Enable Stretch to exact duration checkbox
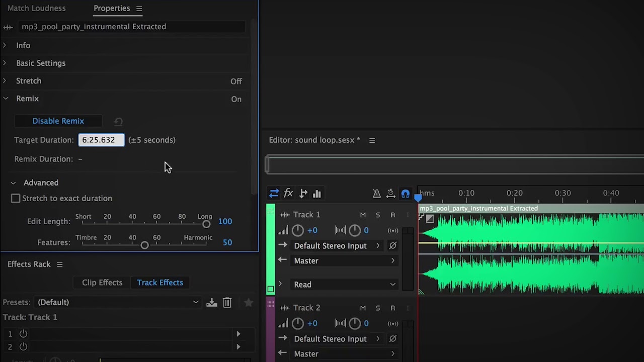This screenshot has width=644, height=362. [16, 199]
